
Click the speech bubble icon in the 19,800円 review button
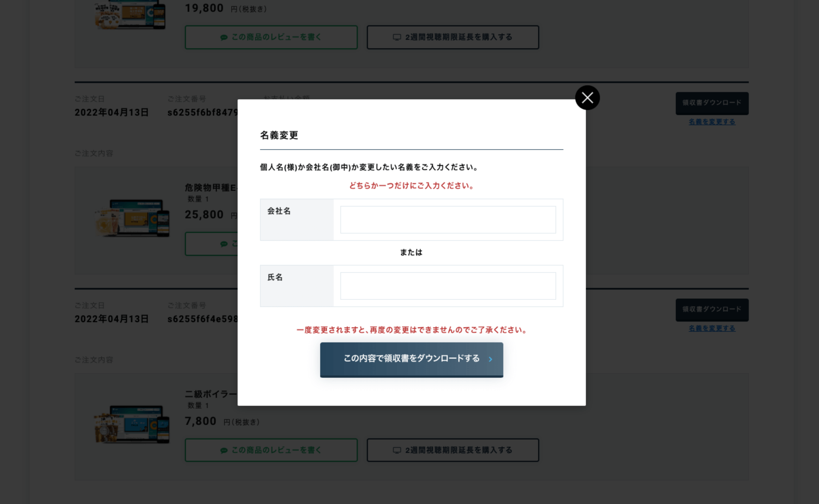[224, 37]
